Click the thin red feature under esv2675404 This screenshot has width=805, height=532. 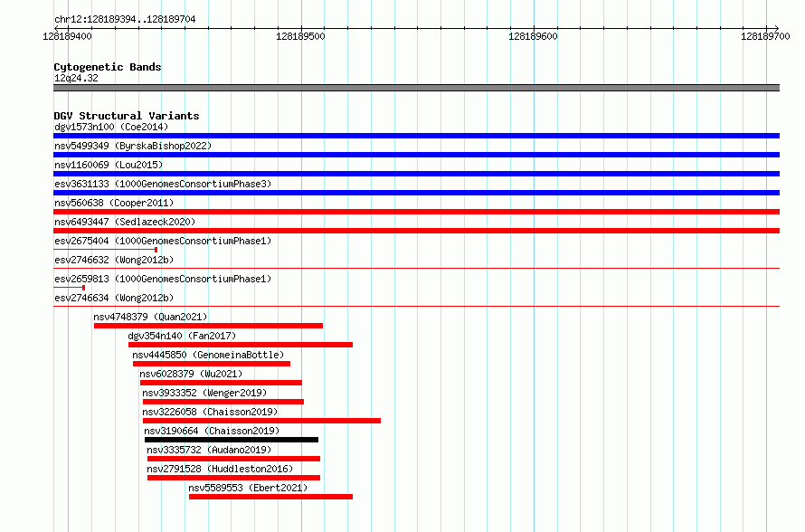[105, 250]
